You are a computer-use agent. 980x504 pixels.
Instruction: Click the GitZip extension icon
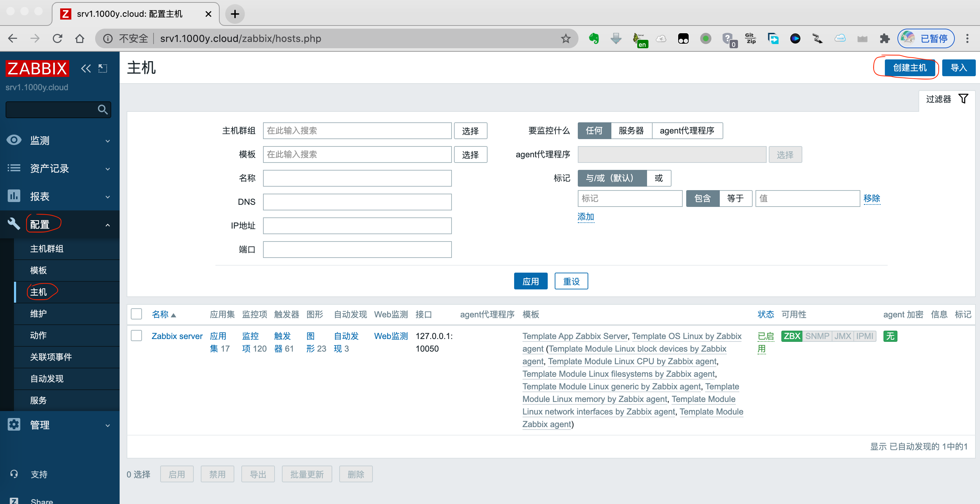point(751,38)
